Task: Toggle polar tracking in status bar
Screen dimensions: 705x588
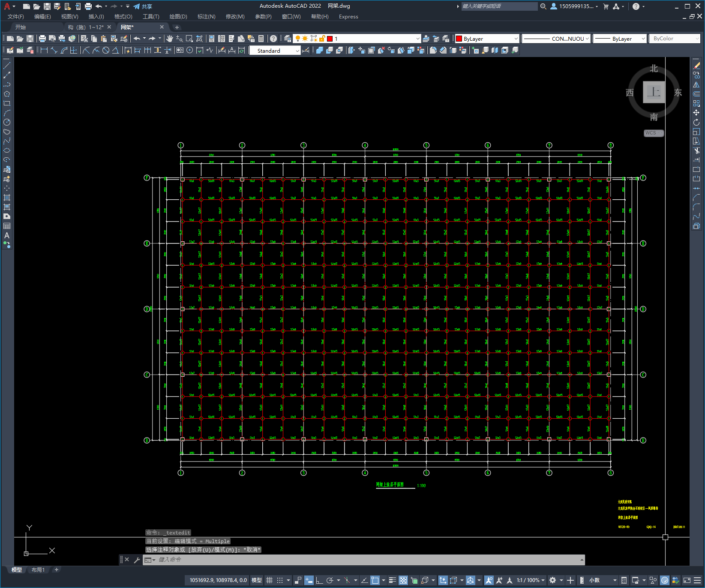Action: click(x=330, y=580)
